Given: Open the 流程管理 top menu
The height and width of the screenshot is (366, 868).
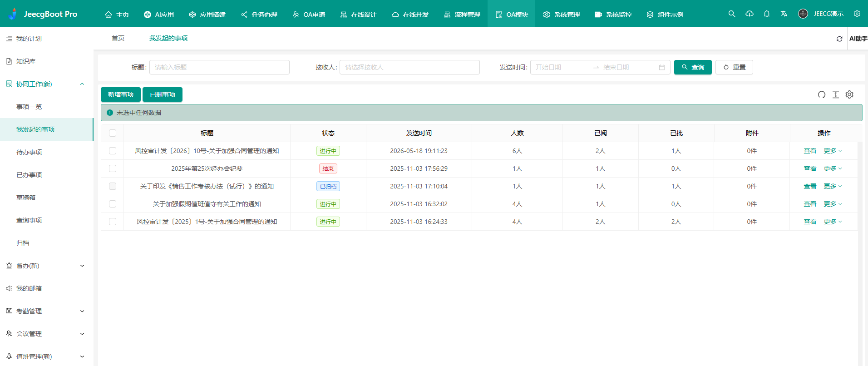Looking at the screenshot, I should (x=462, y=14).
